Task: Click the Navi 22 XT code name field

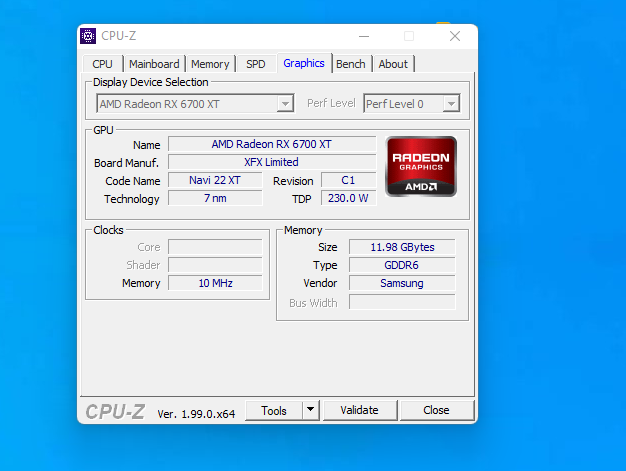Action: pyautogui.click(x=215, y=180)
